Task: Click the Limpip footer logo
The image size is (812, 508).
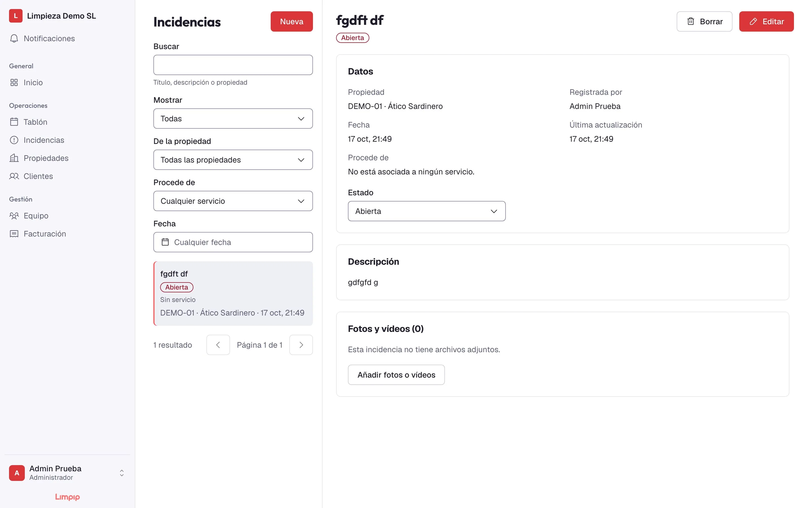Action: [67, 497]
